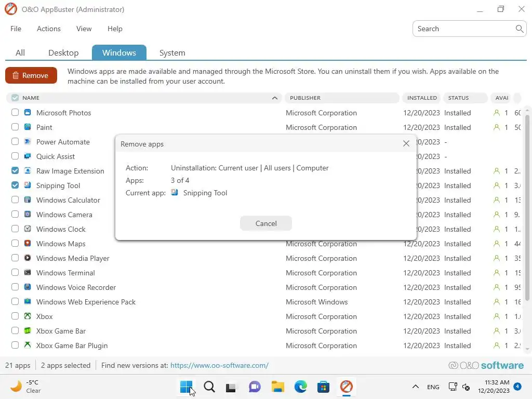This screenshot has height=399, width=532.
Task: Open the Windows Start menu
Action: [187, 387]
